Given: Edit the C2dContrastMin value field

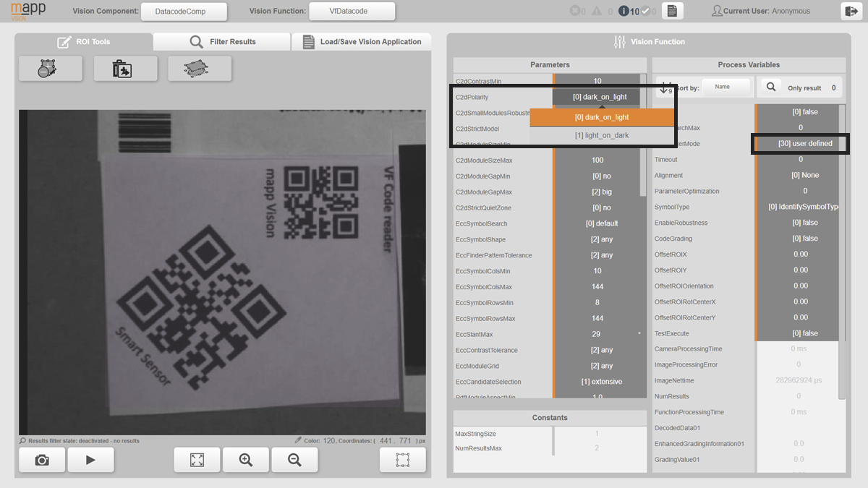Looking at the screenshot, I should (x=597, y=81).
